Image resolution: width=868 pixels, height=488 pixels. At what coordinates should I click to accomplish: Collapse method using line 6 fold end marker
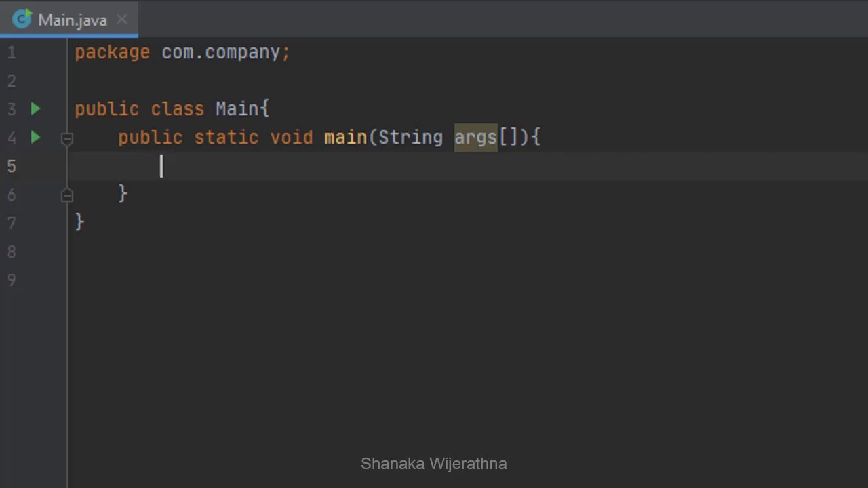click(x=66, y=195)
